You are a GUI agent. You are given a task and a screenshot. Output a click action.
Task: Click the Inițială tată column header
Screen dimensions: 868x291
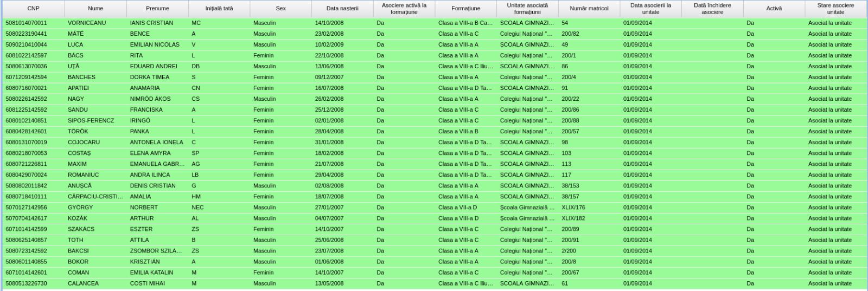[219, 9]
